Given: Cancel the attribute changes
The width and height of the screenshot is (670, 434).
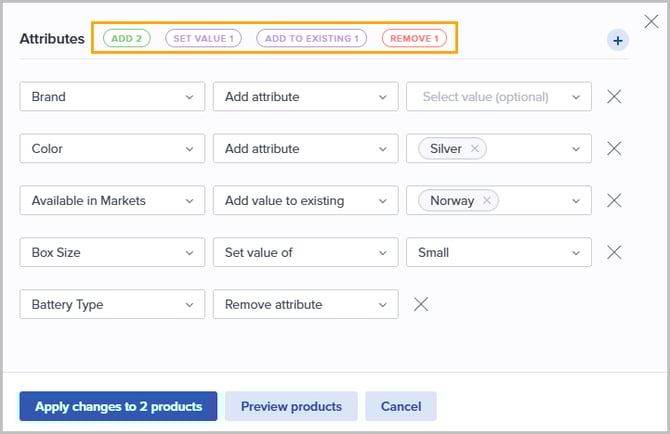Looking at the screenshot, I should (x=400, y=406).
